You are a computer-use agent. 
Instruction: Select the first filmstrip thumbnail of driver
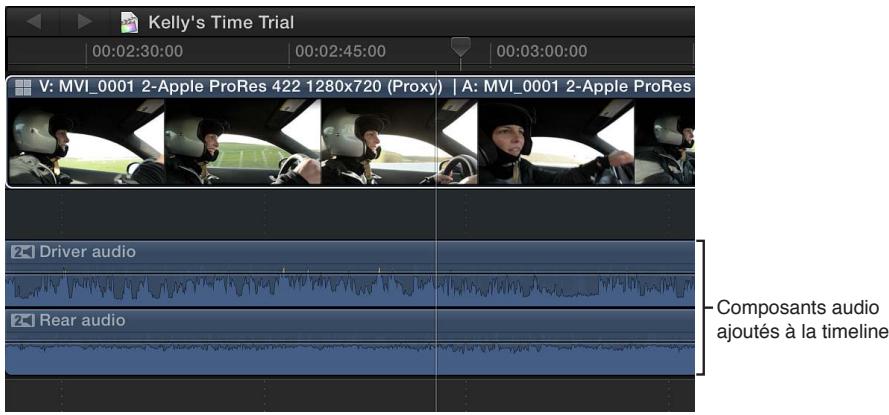(85, 142)
